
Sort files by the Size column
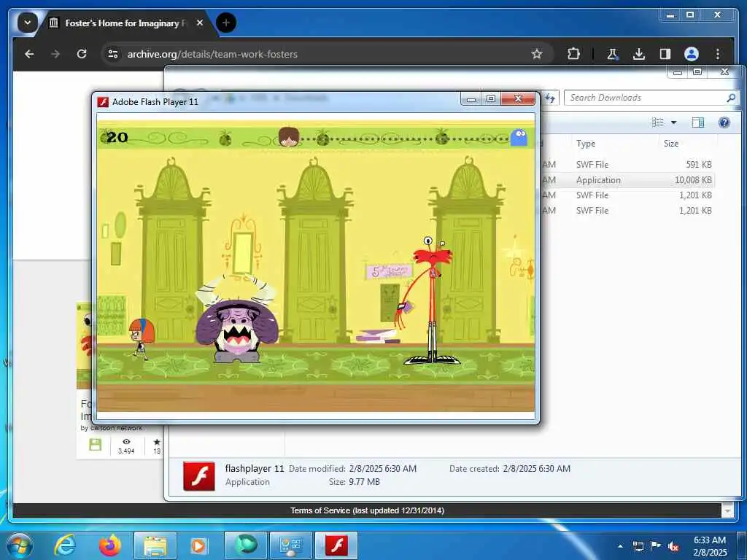coord(671,144)
